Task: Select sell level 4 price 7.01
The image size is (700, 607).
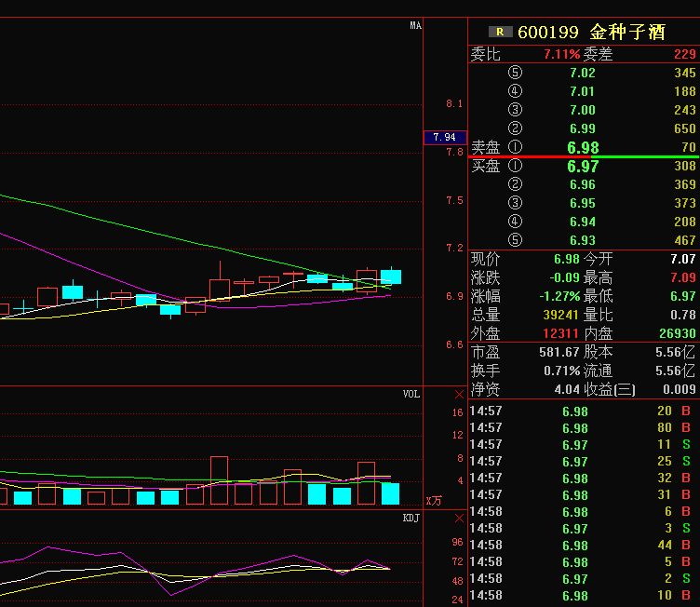Action: click(x=583, y=91)
